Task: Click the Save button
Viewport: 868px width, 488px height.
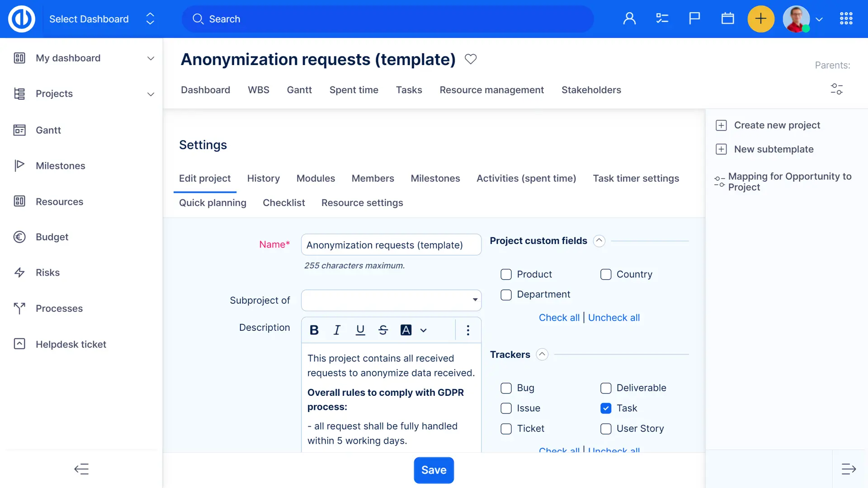Action: point(434,470)
